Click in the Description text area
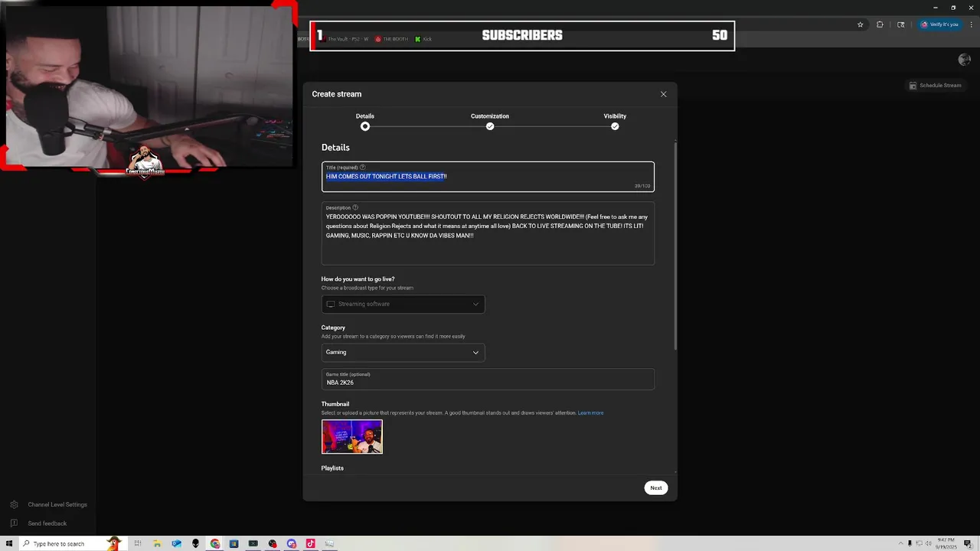Image resolution: width=980 pixels, height=551 pixels. coord(488,233)
